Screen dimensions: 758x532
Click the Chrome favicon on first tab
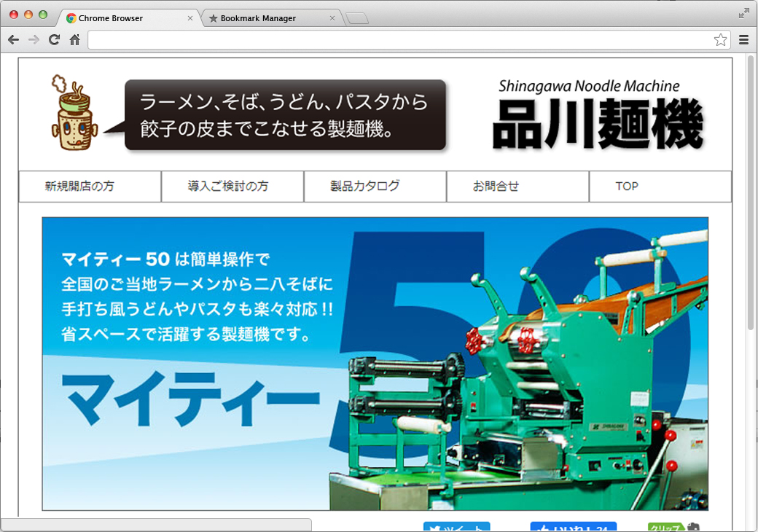(x=71, y=18)
